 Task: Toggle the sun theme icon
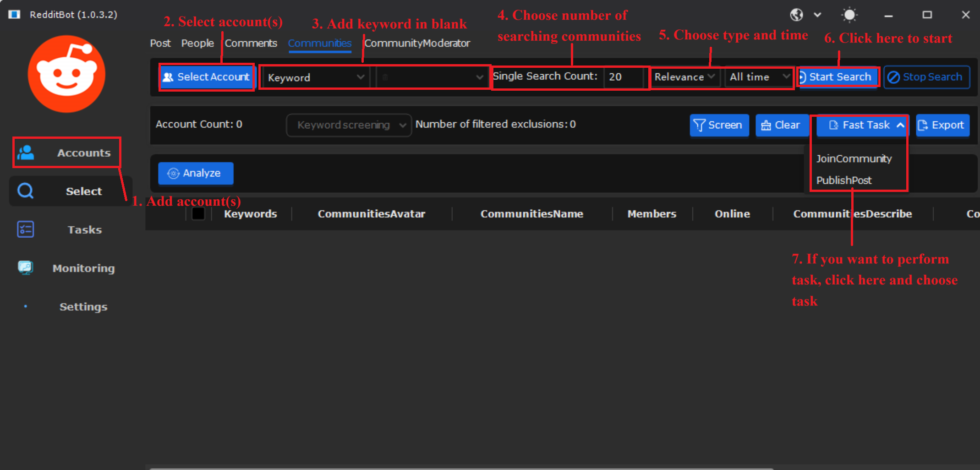pyautogui.click(x=849, y=15)
